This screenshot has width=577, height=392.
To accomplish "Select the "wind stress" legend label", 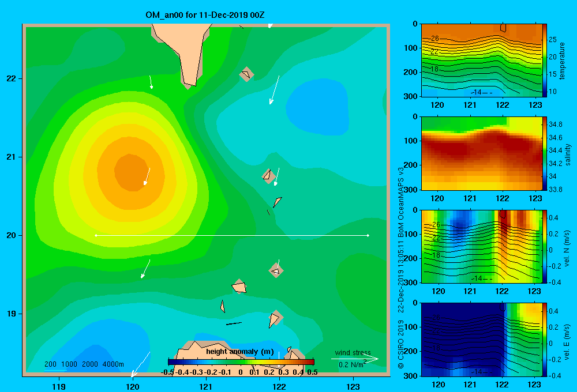I will tap(353, 352).
